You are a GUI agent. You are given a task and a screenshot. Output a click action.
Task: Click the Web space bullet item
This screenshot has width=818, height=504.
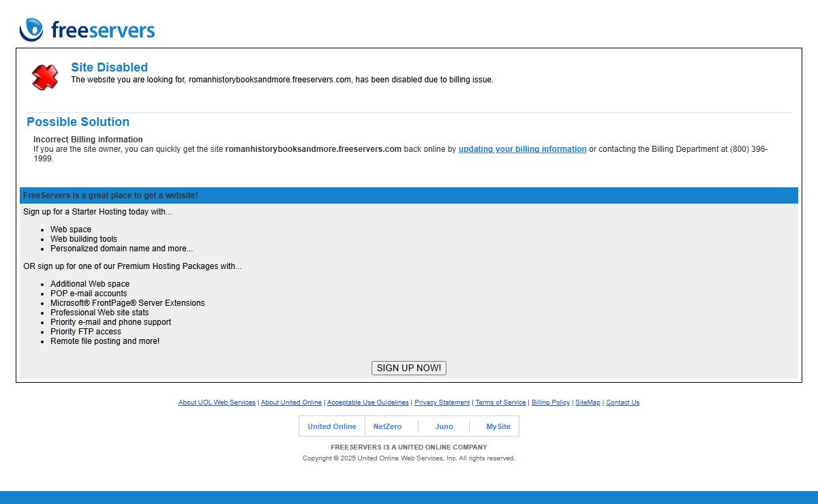(x=71, y=230)
